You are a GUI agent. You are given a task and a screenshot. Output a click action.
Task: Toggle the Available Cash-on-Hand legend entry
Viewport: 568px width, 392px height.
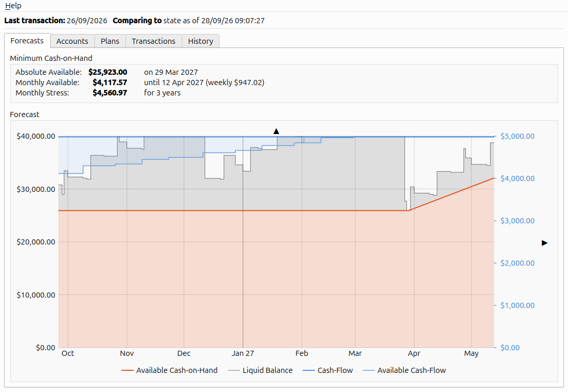coord(169,370)
